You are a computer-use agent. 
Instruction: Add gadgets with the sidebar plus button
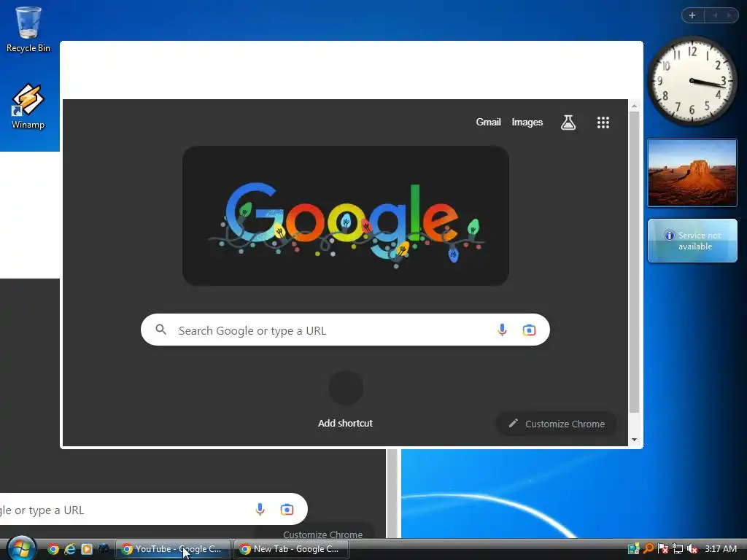click(x=692, y=15)
